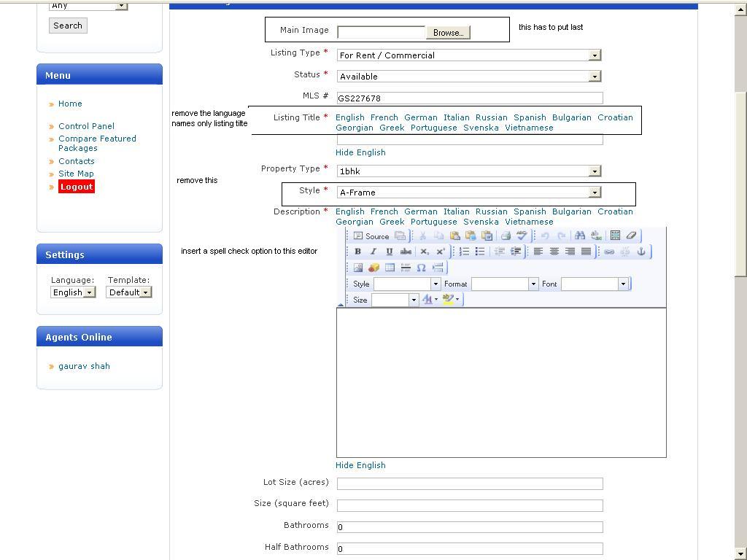Click the Copy icon in editor toolbar

[x=438, y=236]
